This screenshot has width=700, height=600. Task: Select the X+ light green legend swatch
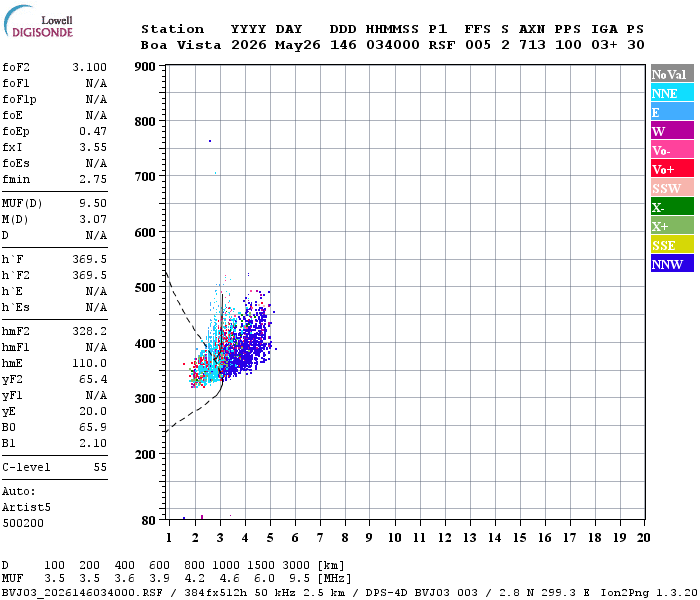pyautogui.click(x=672, y=225)
